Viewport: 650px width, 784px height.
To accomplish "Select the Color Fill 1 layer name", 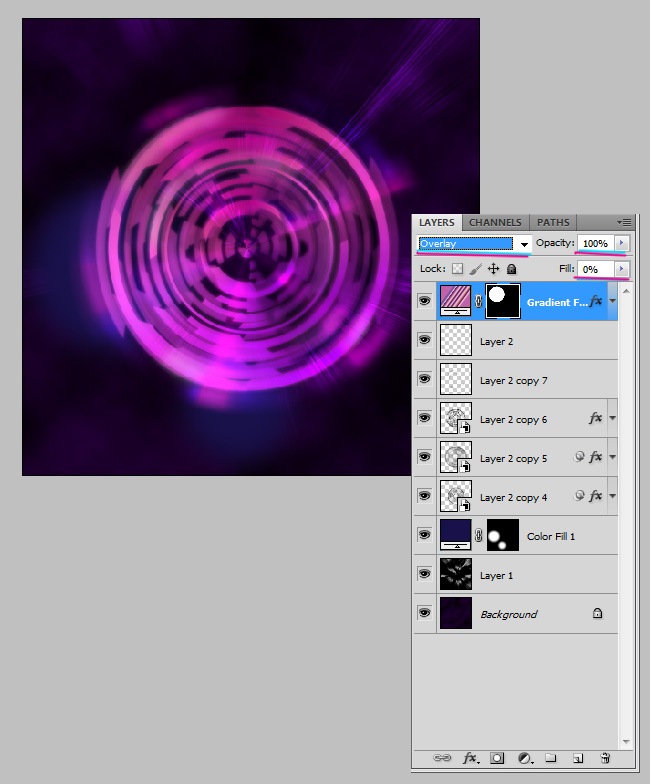I will [551, 536].
